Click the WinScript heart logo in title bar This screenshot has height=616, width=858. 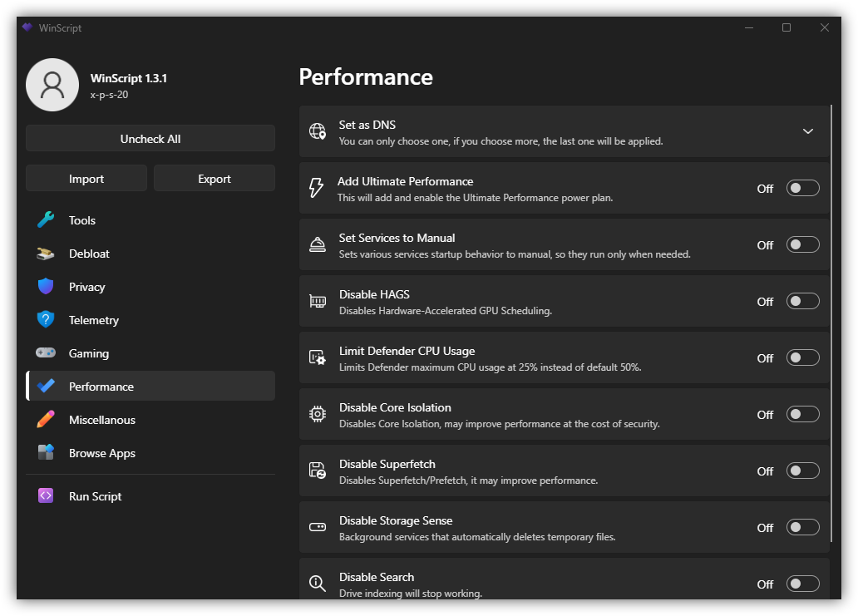click(27, 27)
